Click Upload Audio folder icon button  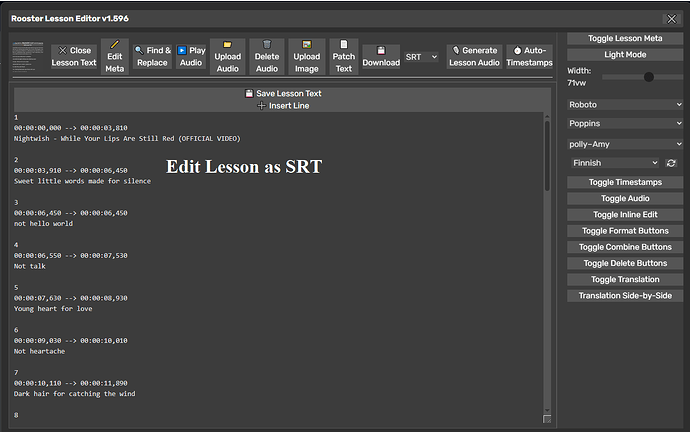(228, 57)
